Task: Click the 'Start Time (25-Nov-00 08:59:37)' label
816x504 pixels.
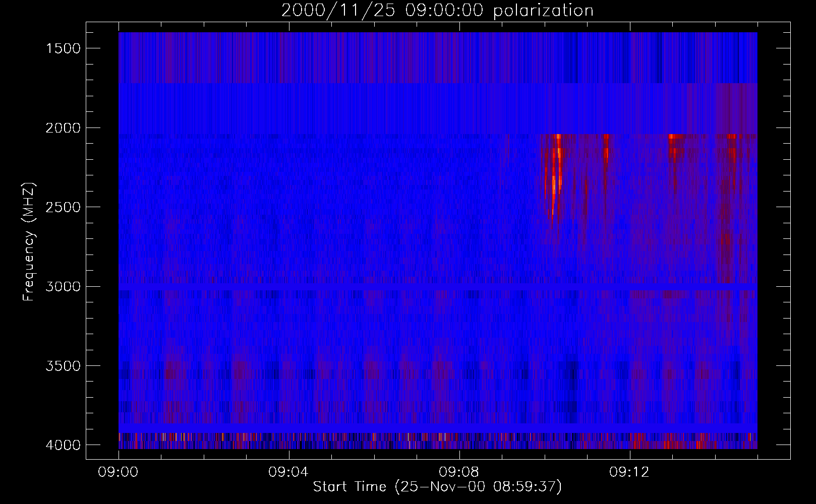Action: [437, 487]
